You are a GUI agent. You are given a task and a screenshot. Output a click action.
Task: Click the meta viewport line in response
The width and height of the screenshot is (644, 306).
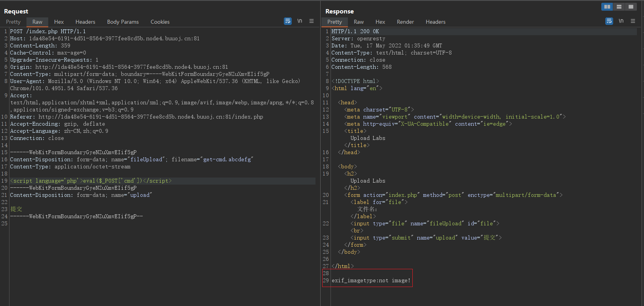point(455,117)
